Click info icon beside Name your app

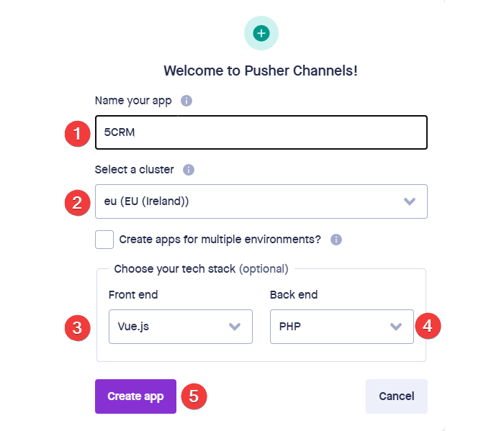pyautogui.click(x=186, y=101)
